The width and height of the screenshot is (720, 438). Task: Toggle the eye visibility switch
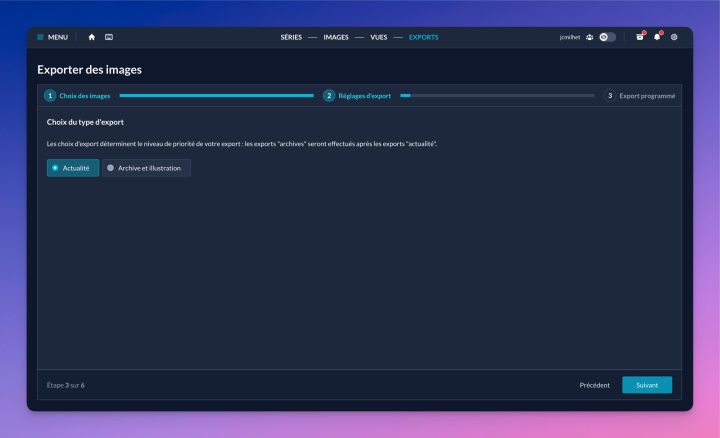[608, 37]
